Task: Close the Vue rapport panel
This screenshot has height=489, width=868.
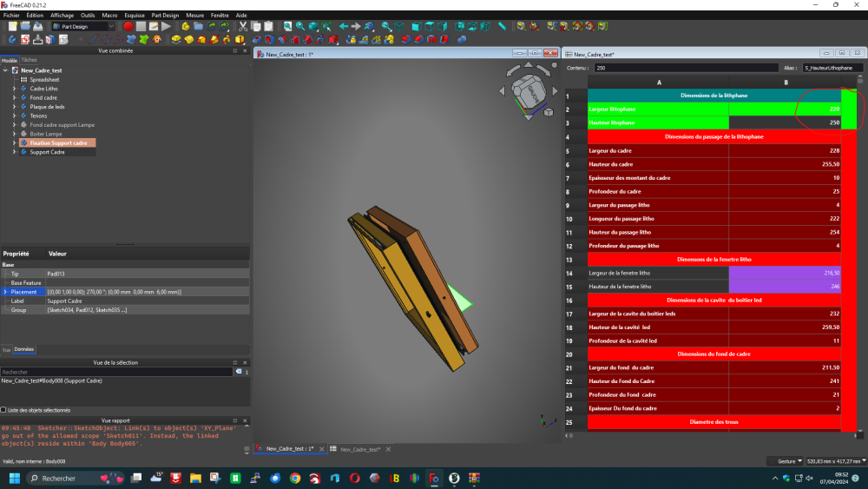Action: [x=245, y=420]
